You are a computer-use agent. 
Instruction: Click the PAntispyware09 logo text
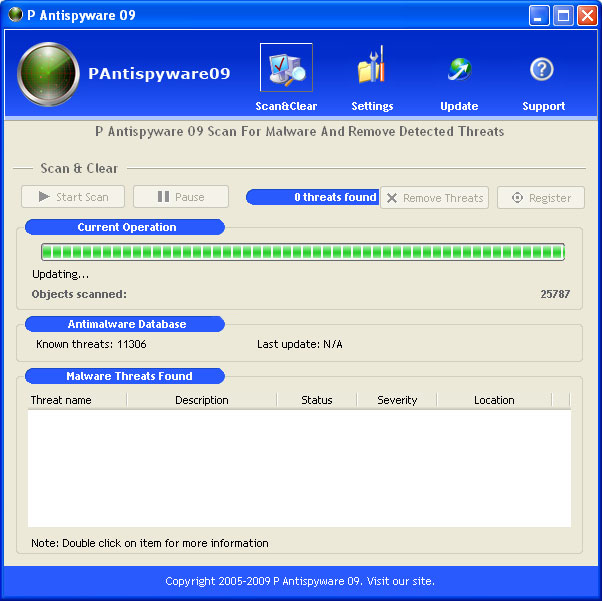(x=159, y=73)
